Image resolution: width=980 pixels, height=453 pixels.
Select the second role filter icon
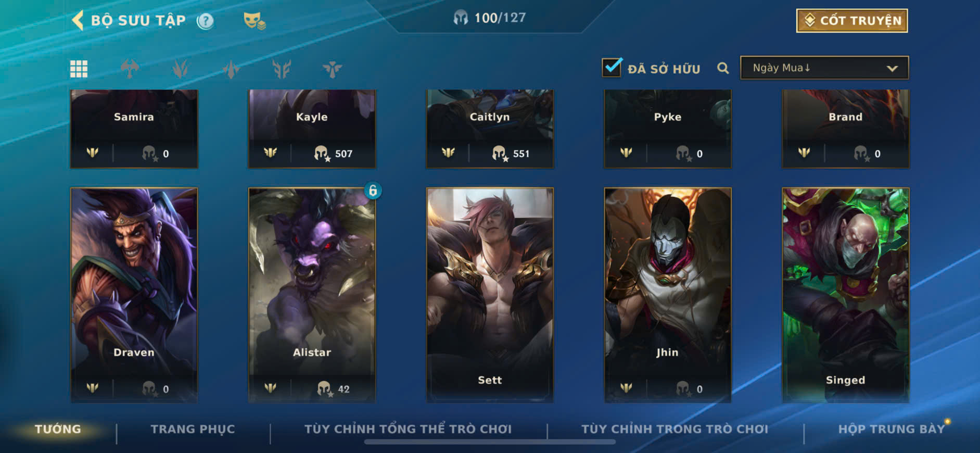click(x=180, y=69)
